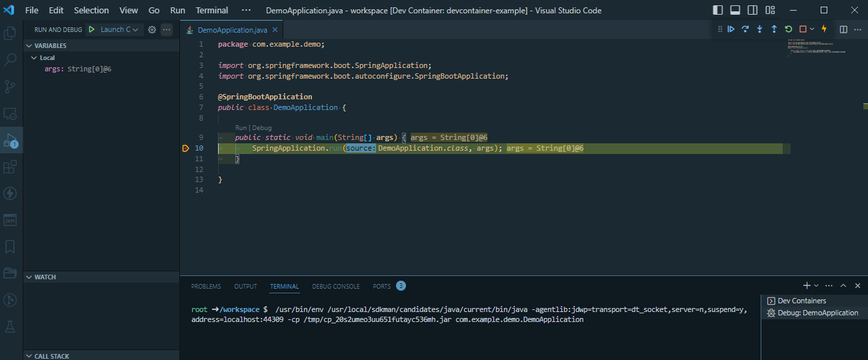Image resolution: width=868 pixels, height=360 pixels.
Task: Open the Go menu
Action: click(154, 10)
